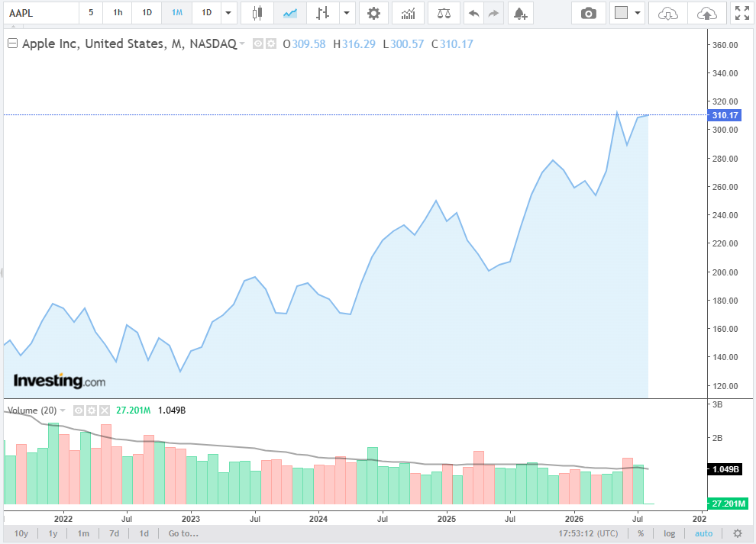This screenshot has width=756, height=544.
Task: Toggle logarithmic scale
Action: (x=669, y=533)
